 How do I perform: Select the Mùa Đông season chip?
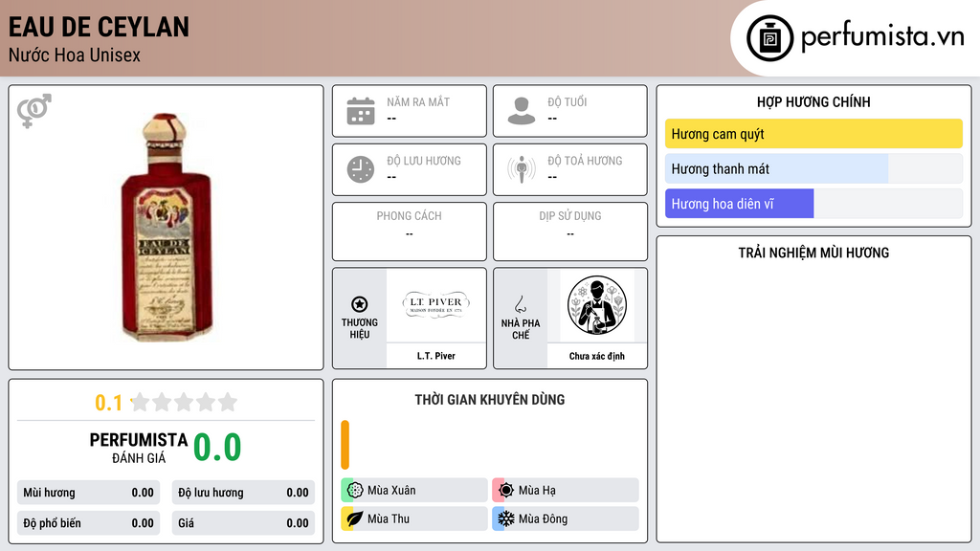[x=566, y=518]
